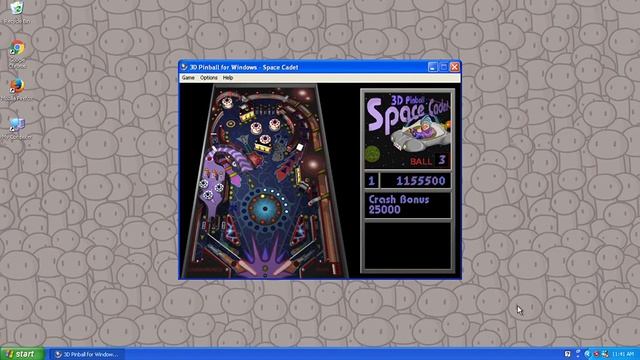Image resolution: width=640 pixels, height=360 pixels.
Task: Open the Recycle Bin desktop icon
Action: pos(16,12)
